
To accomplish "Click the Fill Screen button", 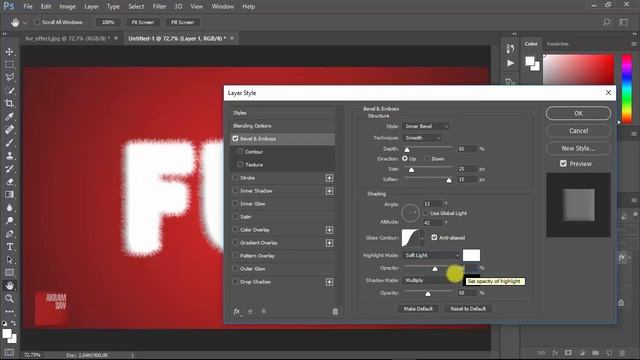I will tap(182, 22).
